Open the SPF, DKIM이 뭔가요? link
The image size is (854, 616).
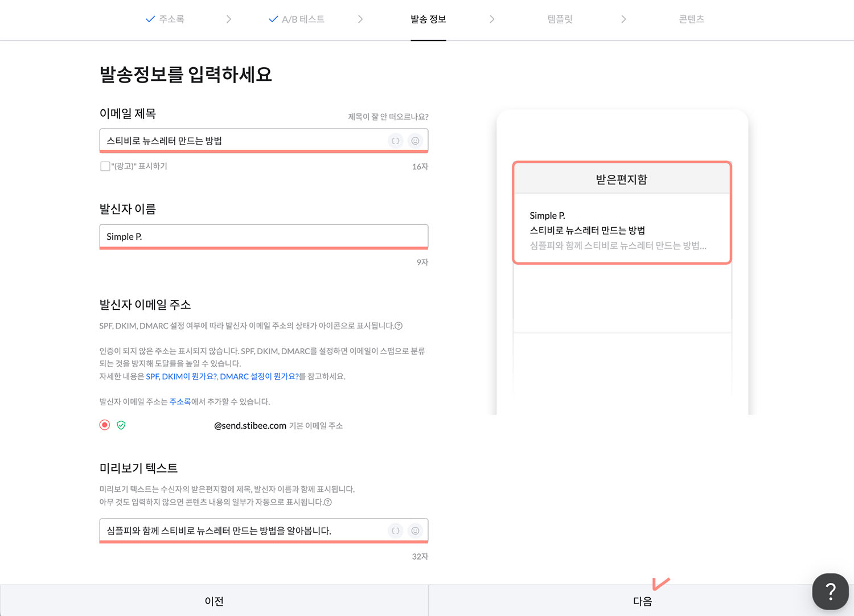(x=182, y=376)
